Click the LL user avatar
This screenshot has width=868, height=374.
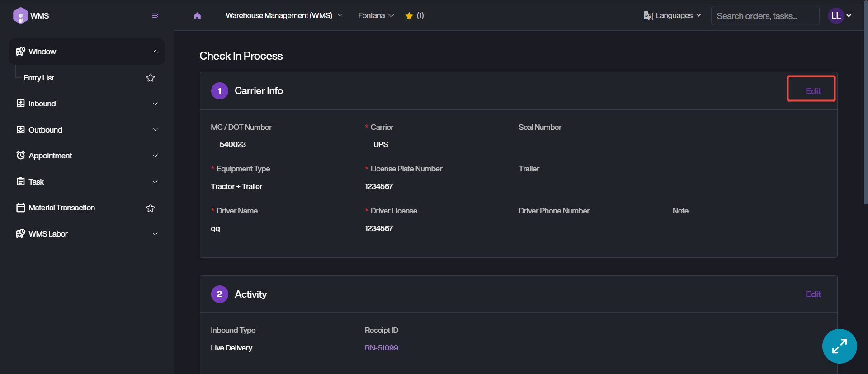coord(836,16)
